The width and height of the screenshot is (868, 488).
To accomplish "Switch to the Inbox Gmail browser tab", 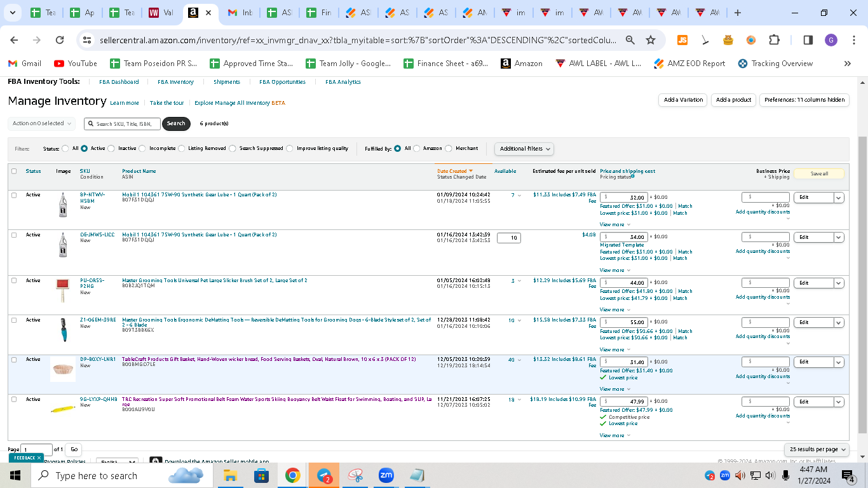I will (x=240, y=13).
